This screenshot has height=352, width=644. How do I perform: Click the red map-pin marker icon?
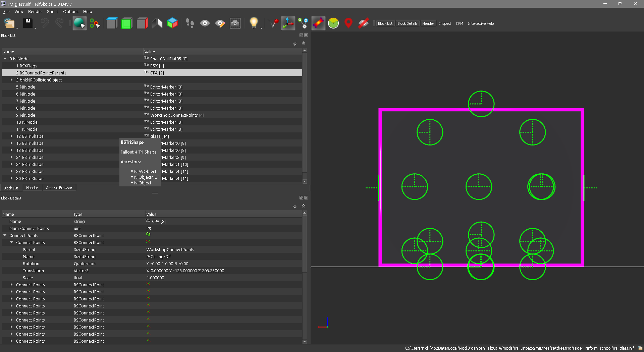pyautogui.click(x=348, y=23)
